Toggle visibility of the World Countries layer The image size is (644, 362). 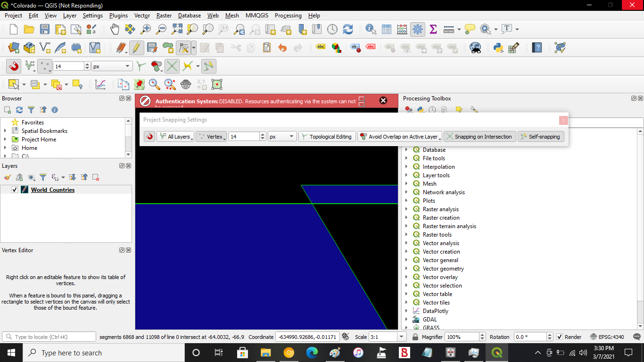pos(15,189)
